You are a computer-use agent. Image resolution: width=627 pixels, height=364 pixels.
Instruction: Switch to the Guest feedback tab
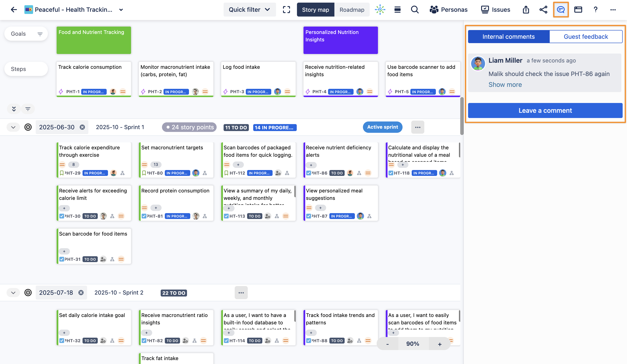tap(585, 37)
